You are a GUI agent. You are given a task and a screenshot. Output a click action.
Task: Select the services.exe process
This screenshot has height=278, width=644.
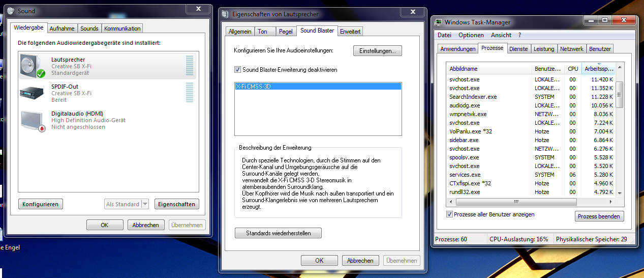coord(531,175)
